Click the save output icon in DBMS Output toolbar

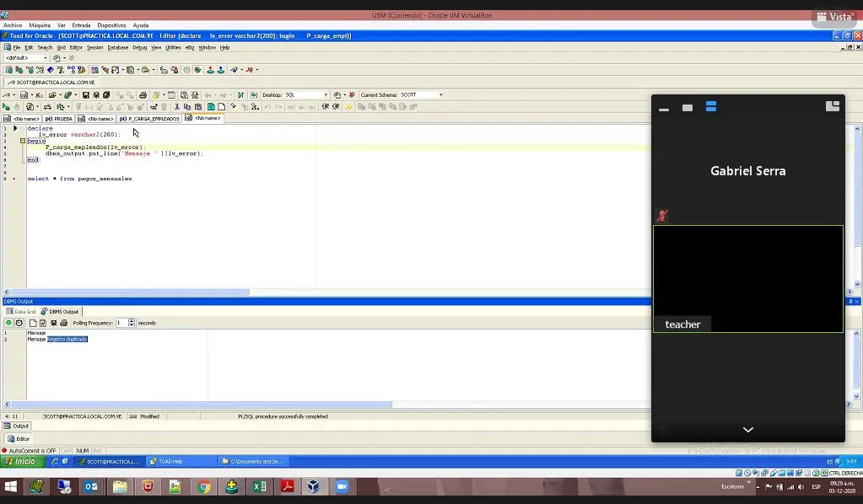tap(53, 323)
